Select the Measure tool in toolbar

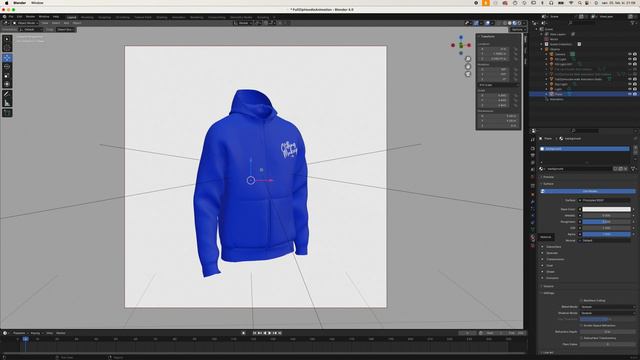tap(7, 103)
